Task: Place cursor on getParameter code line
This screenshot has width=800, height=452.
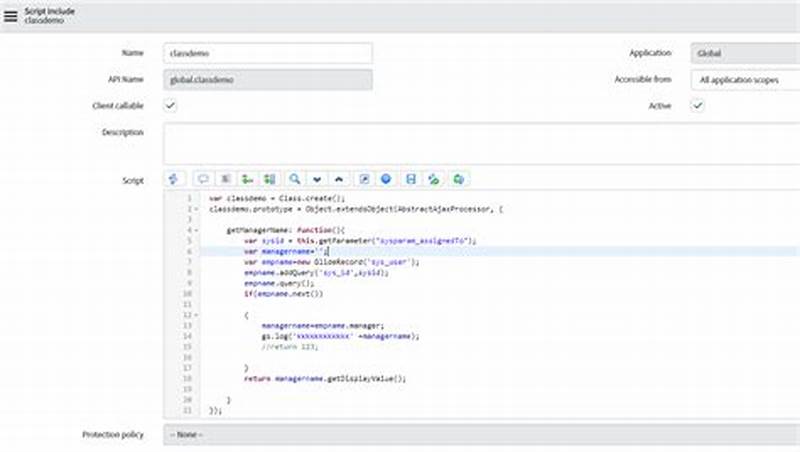Action: pyautogui.click(x=360, y=241)
